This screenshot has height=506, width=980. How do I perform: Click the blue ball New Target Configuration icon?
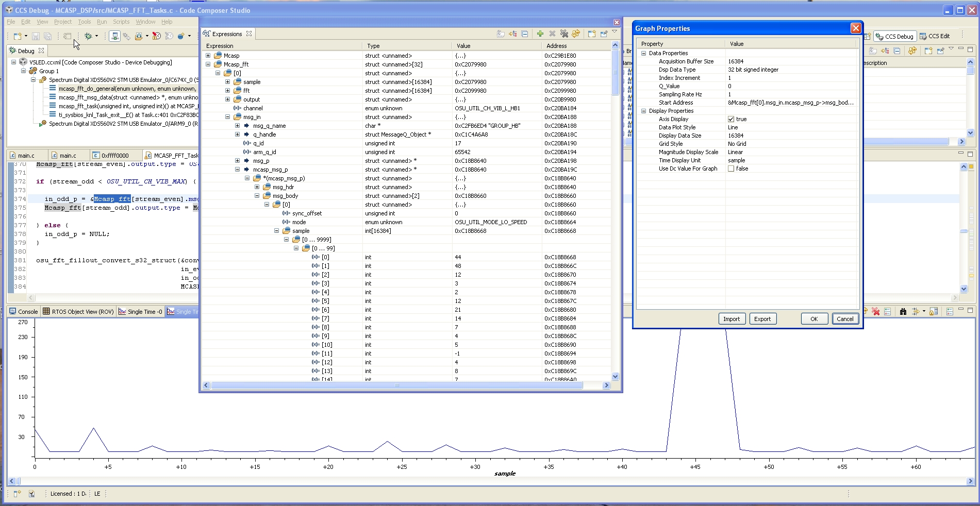pyautogui.click(x=181, y=36)
